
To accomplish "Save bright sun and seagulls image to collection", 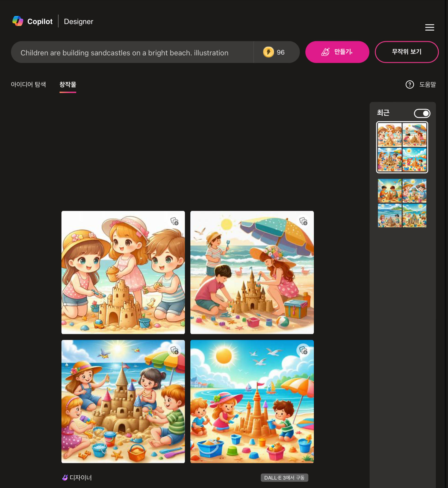I will (x=303, y=350).
